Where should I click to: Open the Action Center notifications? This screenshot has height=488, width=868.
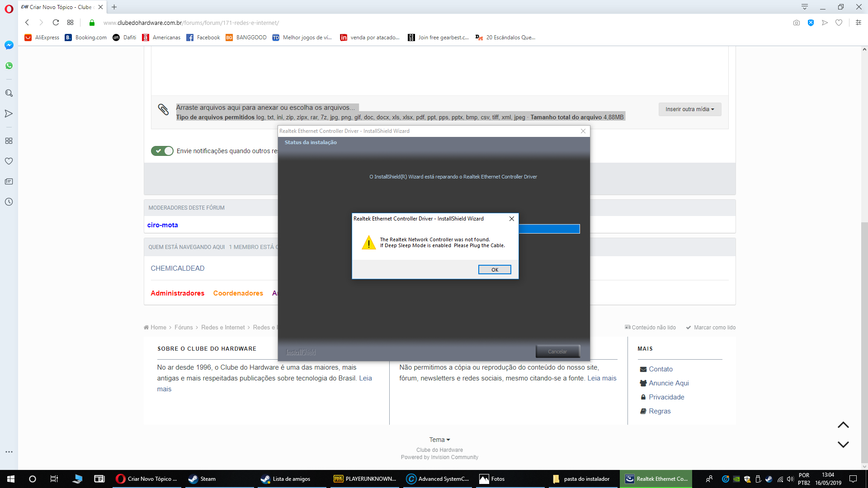[853, 479]
